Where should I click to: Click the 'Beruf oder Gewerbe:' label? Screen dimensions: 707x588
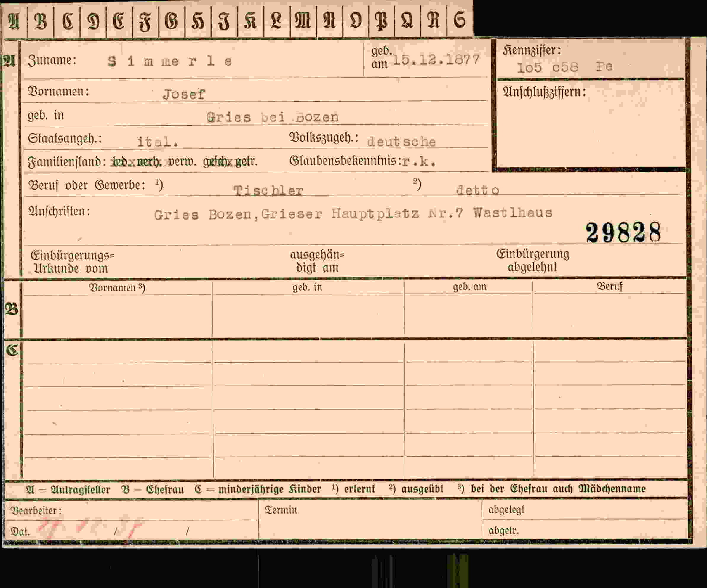point(87,185)
